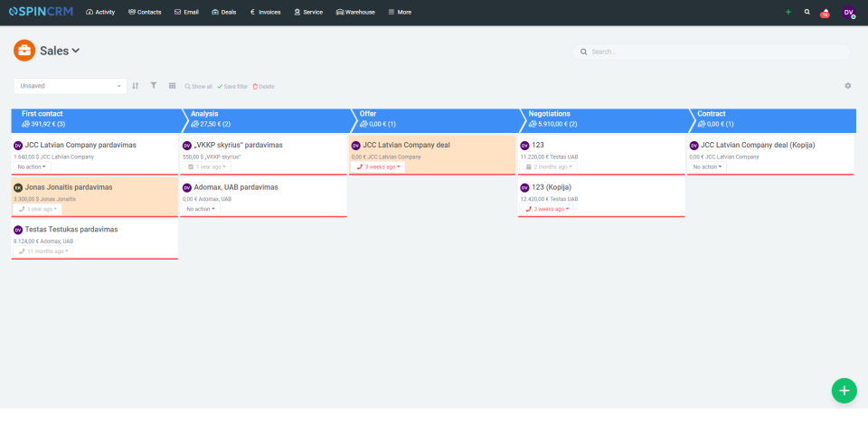Select the First contact stage header

click(97, 120)
